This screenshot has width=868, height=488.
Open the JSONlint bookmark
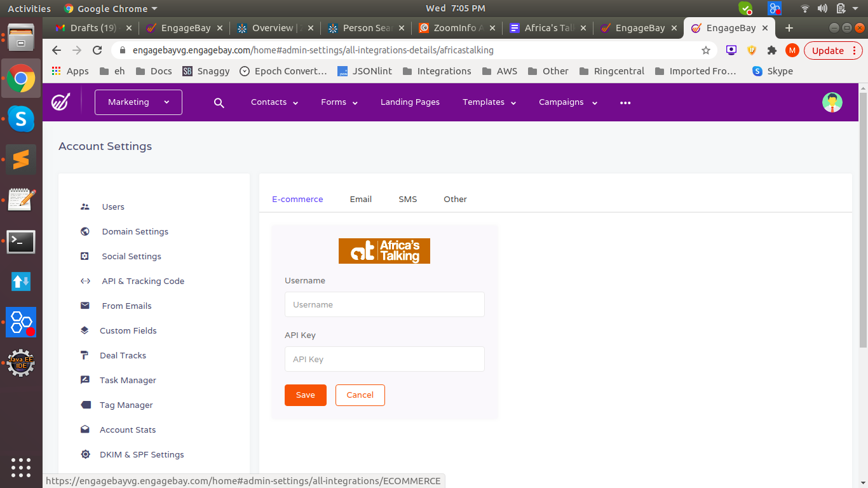365,71
